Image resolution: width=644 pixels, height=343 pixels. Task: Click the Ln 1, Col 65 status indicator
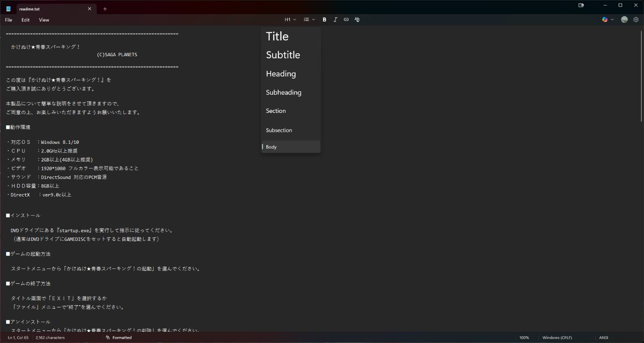[x=18, y=338]
